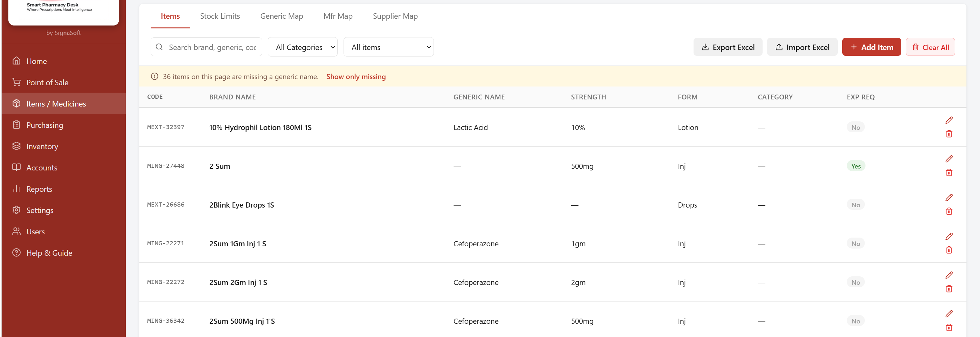Expand the All Categories dropdown
Screen dimensions: 980x337
click(303, 47)
